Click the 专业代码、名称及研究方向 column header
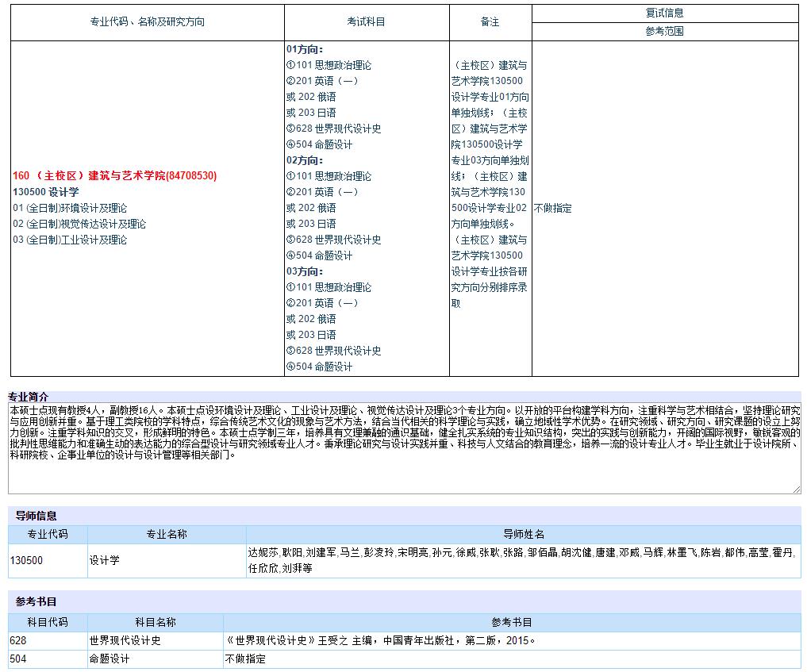 coord(147,22)
